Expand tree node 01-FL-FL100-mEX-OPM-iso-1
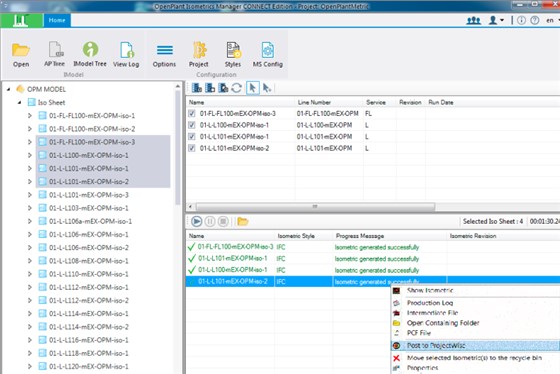Viewport: 560px width, 374px height. pyautogui.click(x=30, y=116)
